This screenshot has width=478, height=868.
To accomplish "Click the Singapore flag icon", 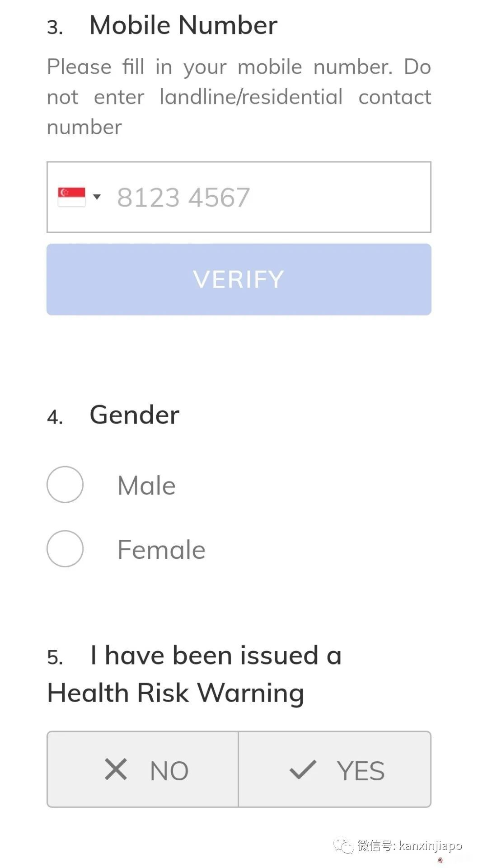I will click(71, 197).
